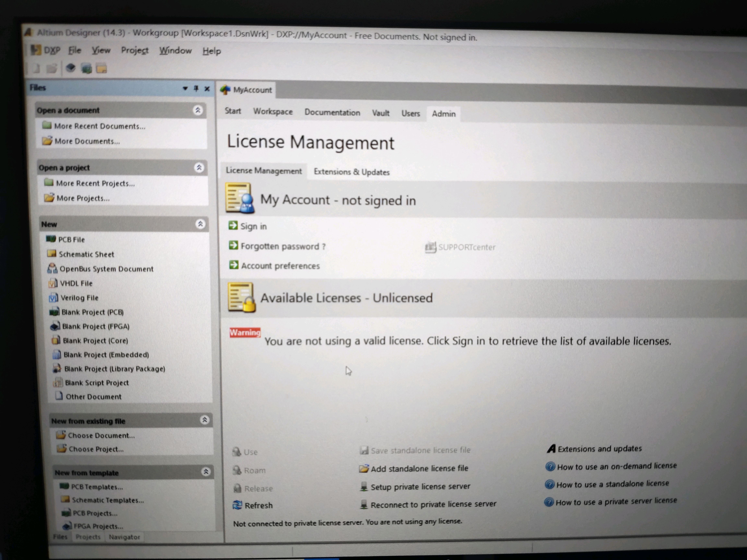The width and height of the screenshot is (747, 560).
Task: Open the File menu
Action: click(x=75, y=50)
